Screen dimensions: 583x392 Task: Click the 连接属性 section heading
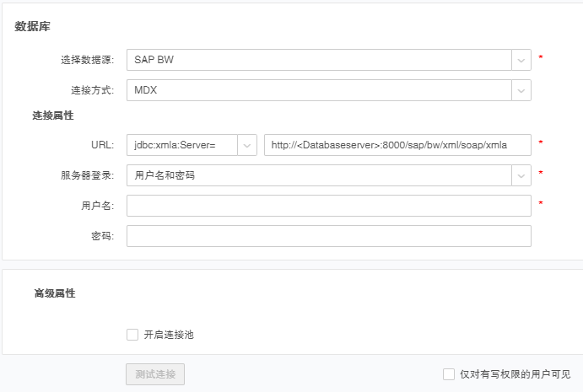[x=53, y=115]
